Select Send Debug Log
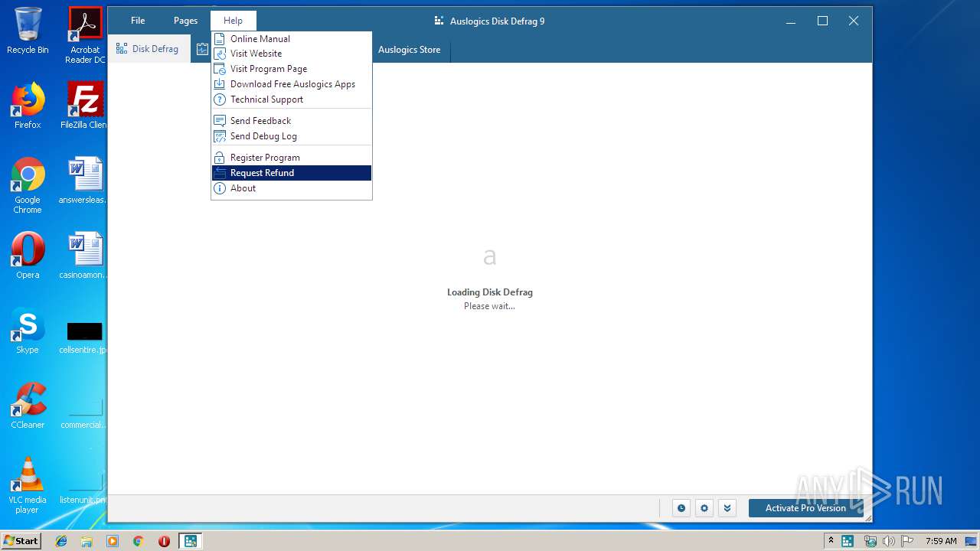This screenshot has height=551, width=980. tap(291, 136)
